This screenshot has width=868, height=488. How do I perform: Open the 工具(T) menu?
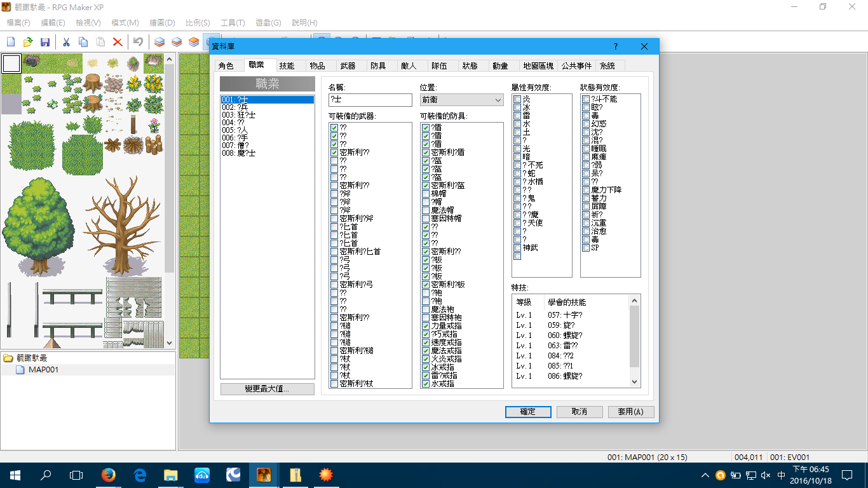(x=233, y=23)
